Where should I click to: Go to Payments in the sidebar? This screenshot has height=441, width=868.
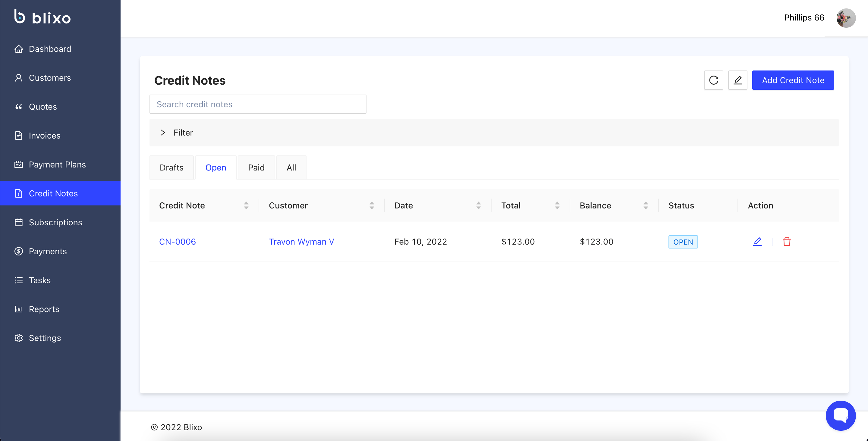coord(48,251)
